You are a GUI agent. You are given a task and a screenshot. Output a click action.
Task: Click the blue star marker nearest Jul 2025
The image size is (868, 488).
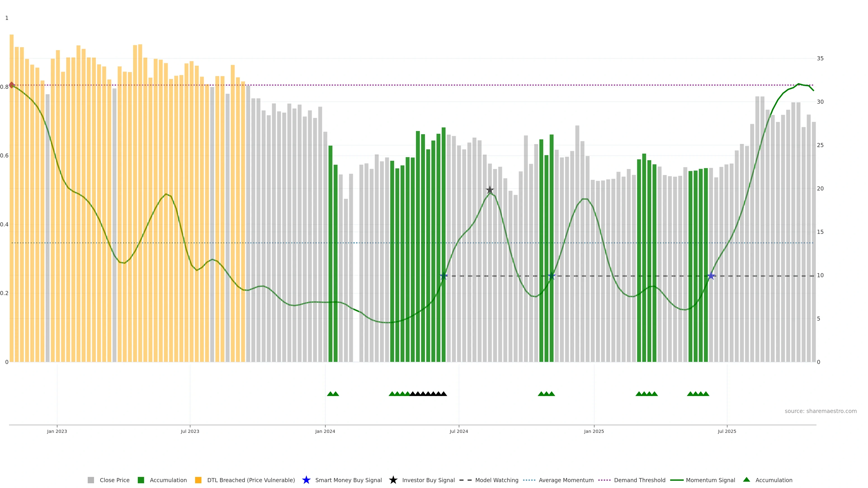coord(711,276)
